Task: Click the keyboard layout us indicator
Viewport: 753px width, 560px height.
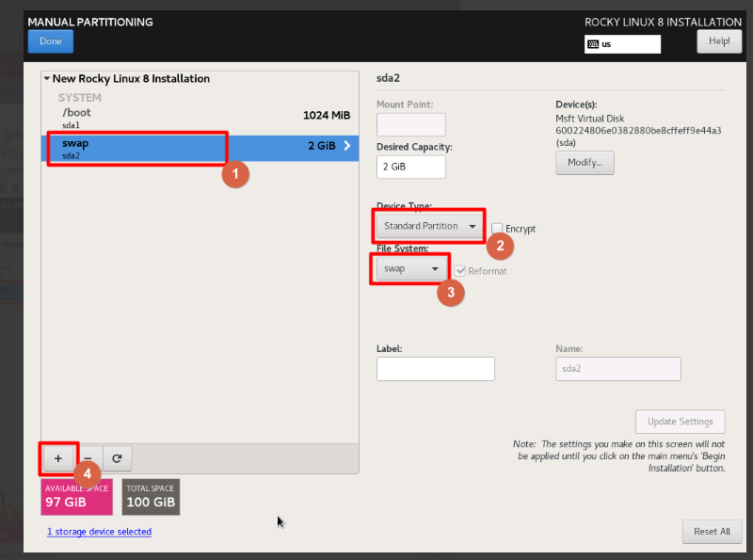Action: pos(622,44)
